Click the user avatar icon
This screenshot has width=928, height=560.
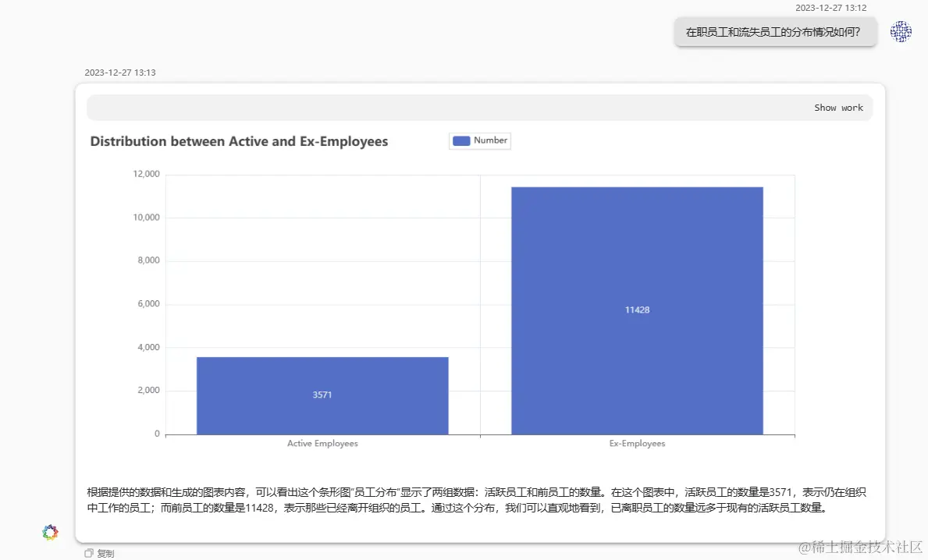[901, 31]
